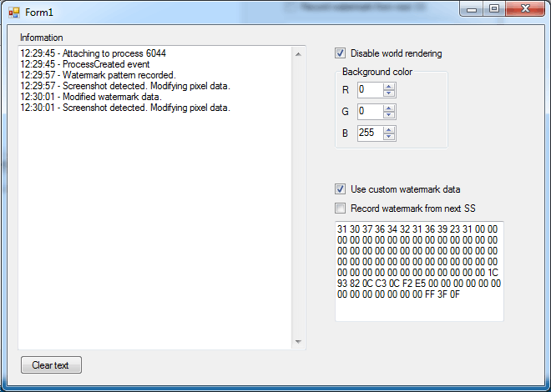Enable Record watermark from next SS

pos(340,209)
